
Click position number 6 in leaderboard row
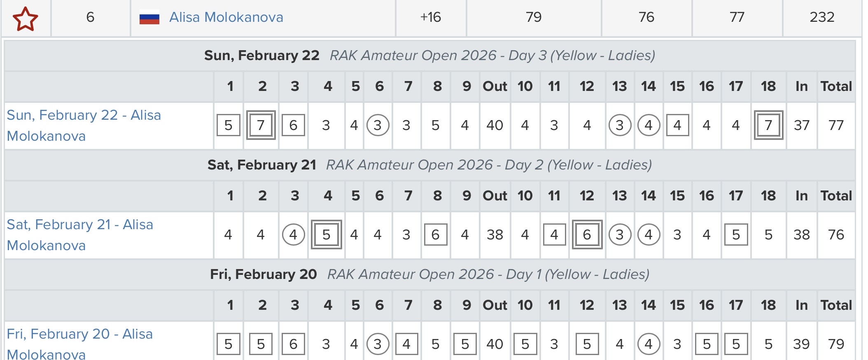tap(90, 17)
